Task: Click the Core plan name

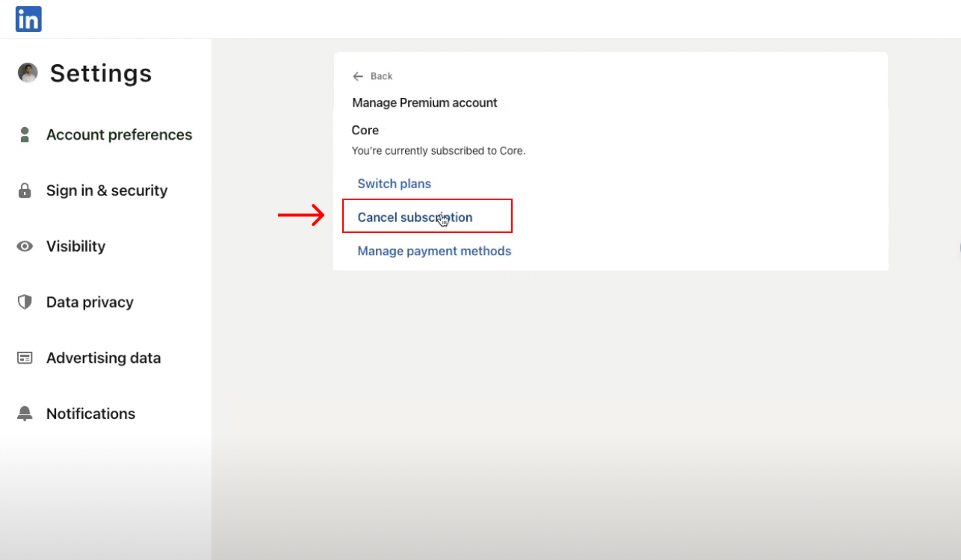Action: (365, 130)
